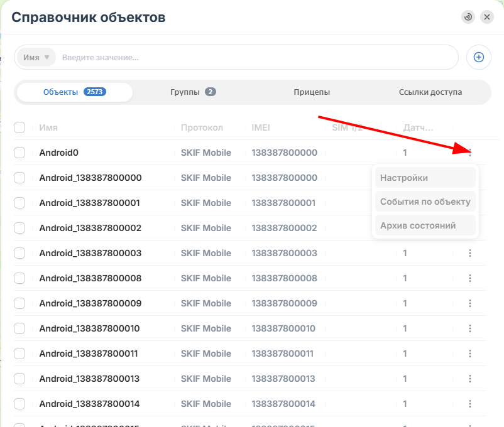Switch to the Прицепы tab
Screen dimensions: 504x427
point(312,92)
